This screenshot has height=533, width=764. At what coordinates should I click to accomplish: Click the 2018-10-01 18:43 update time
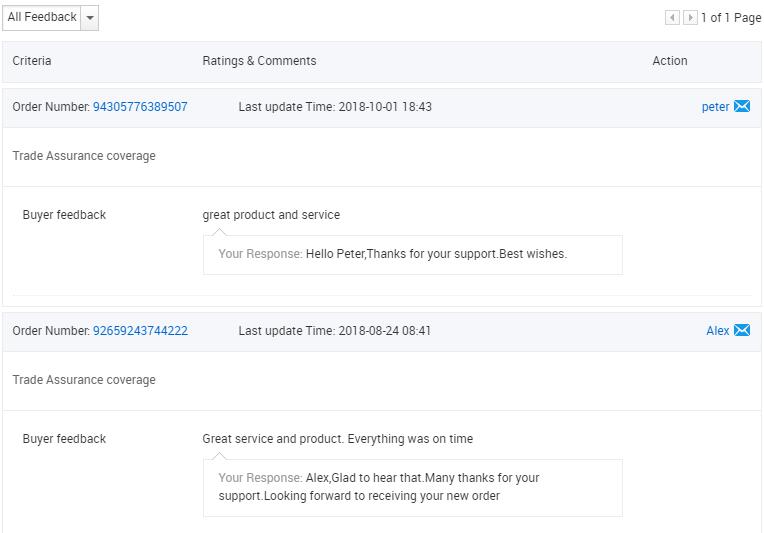coord(385,107)
